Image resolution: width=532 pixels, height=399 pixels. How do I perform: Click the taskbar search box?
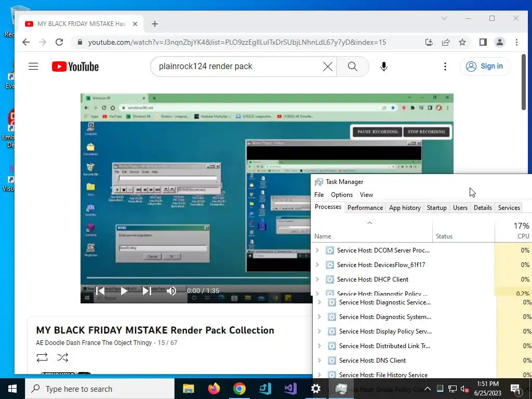point(100,389)
